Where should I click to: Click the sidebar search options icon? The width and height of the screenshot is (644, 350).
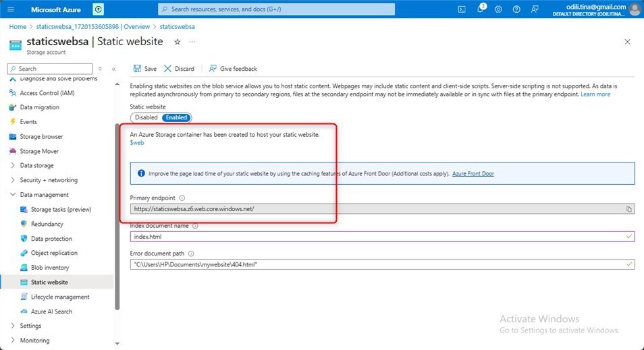100,69
